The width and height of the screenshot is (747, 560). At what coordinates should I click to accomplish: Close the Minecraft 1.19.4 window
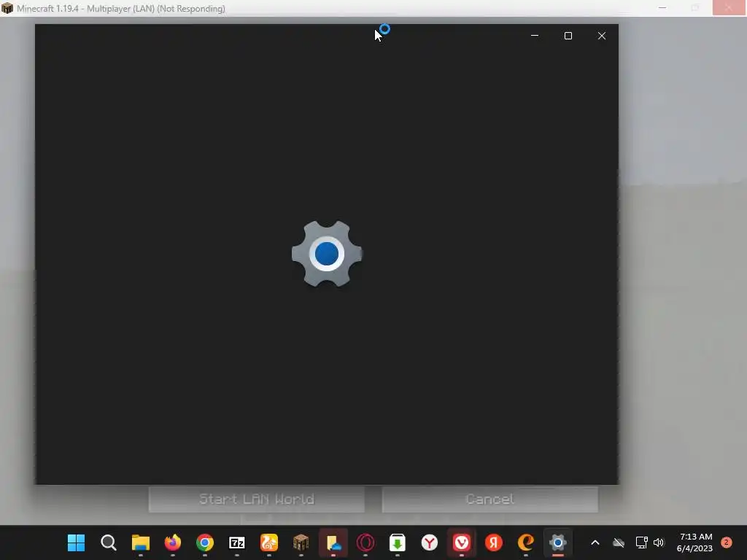click(x=729, y=8)
